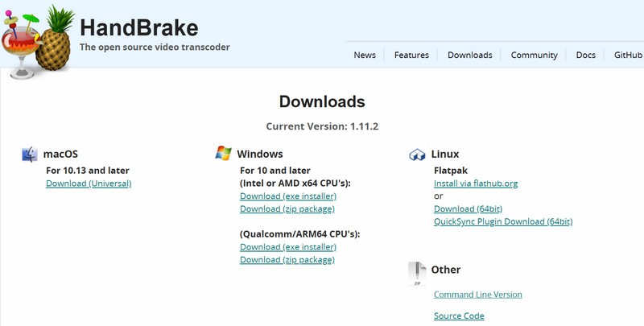
Task: Open the GitHub nav link
Action: (x=628, y=55)
